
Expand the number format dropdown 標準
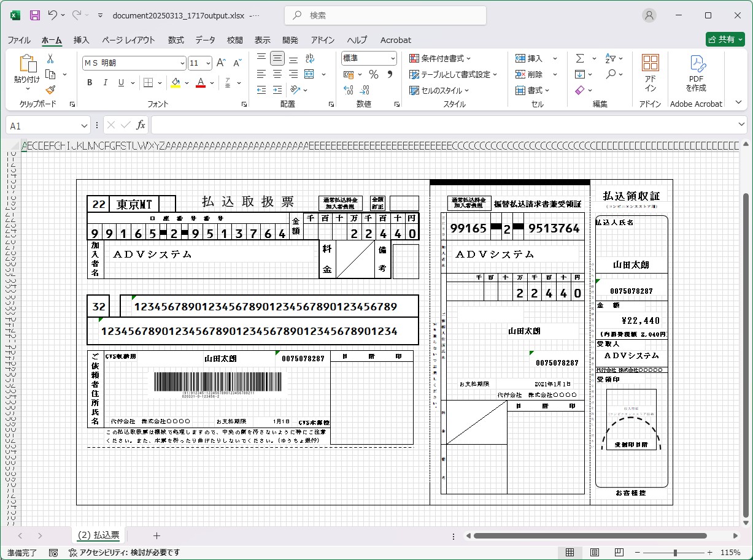pos(392,58)
